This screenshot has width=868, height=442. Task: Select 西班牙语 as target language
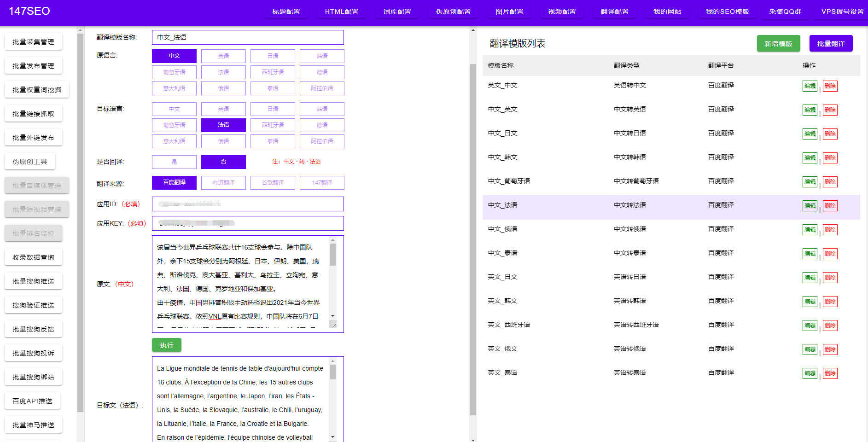click(x=273, y=125)
